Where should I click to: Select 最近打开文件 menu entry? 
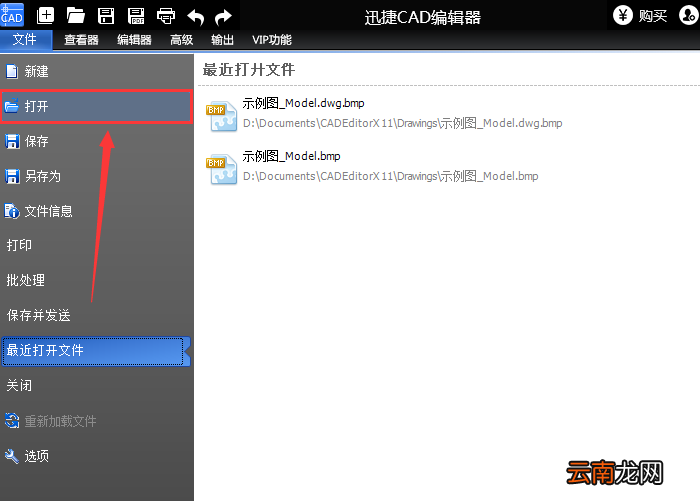coord(96,351)
